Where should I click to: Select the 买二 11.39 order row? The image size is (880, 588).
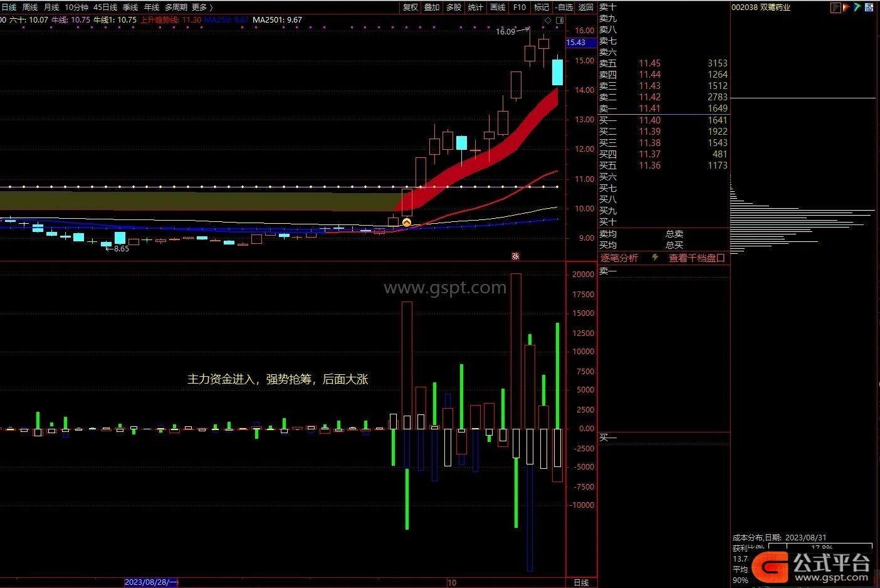point(664,132)
